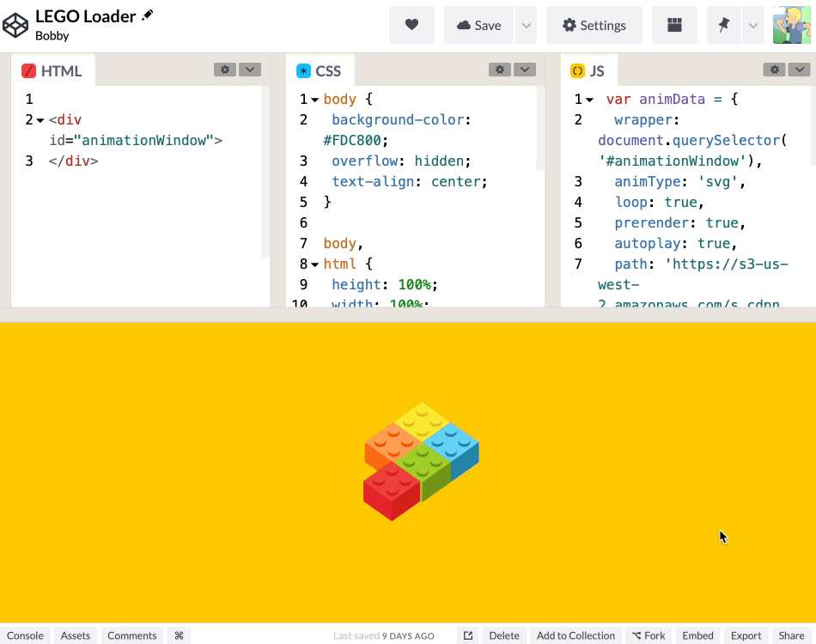The width and height of the screenshot is (816, 644).
Task: Open Export menu
Action: (x=746, y=635)
